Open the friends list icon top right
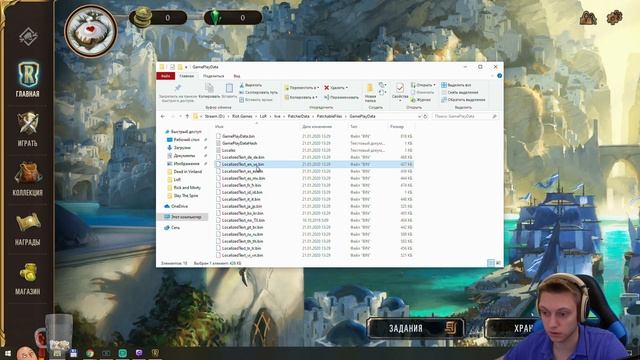 tap(588, 18)
